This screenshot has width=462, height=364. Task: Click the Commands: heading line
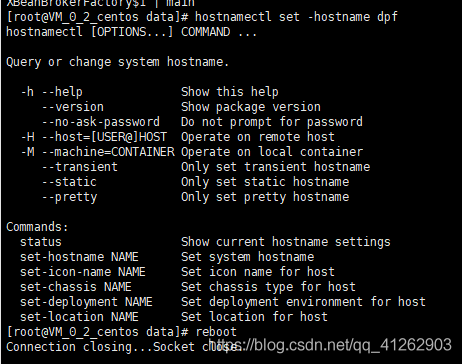point(37,227)
